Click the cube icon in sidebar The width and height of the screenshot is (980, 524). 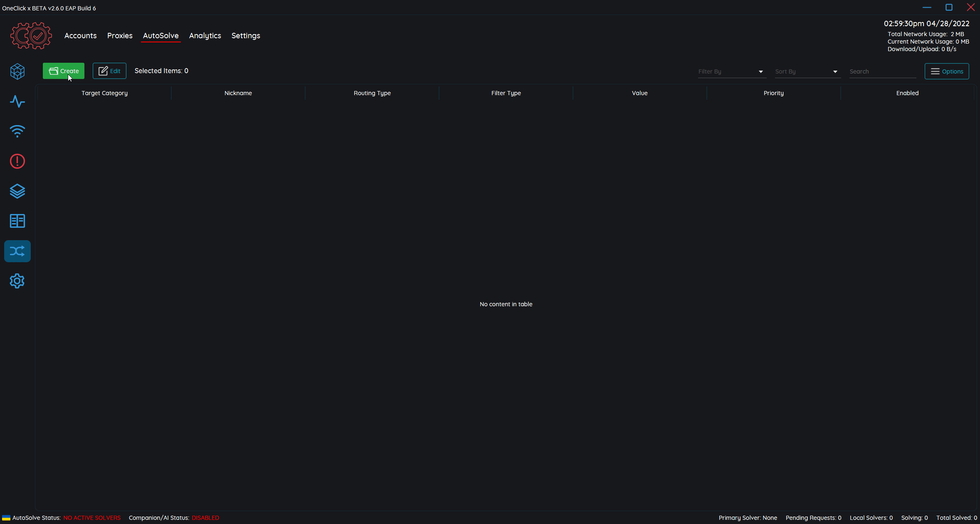(x=17, y=71)
